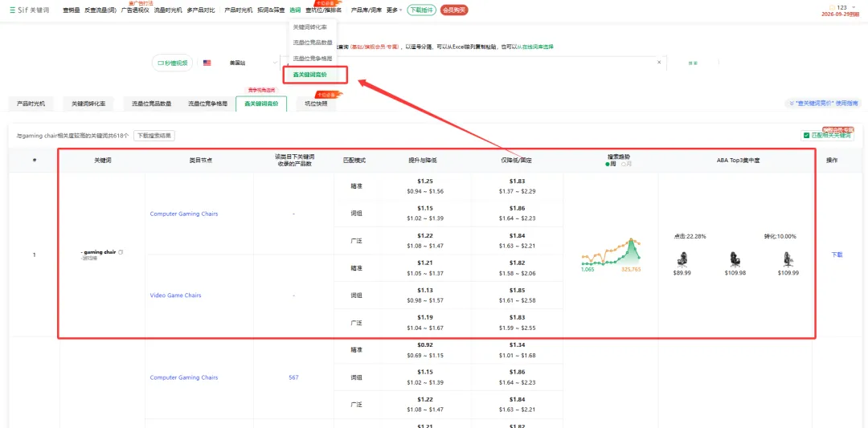868x428 pixels.
Task: Click the 匹配模式 column header
Action: pos(354,161)
